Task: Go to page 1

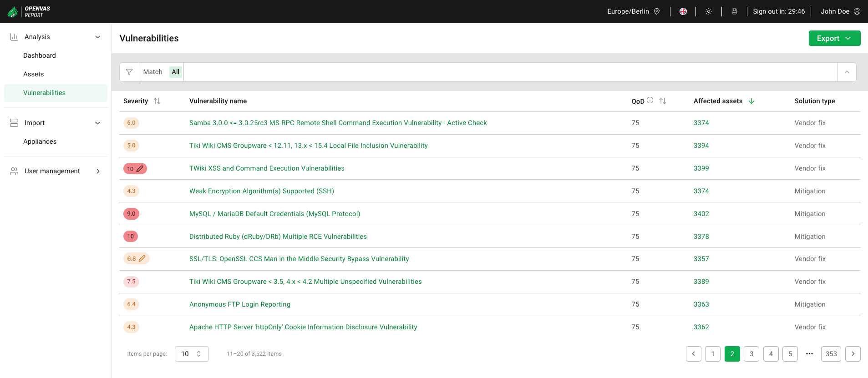Action: [713, 354]
